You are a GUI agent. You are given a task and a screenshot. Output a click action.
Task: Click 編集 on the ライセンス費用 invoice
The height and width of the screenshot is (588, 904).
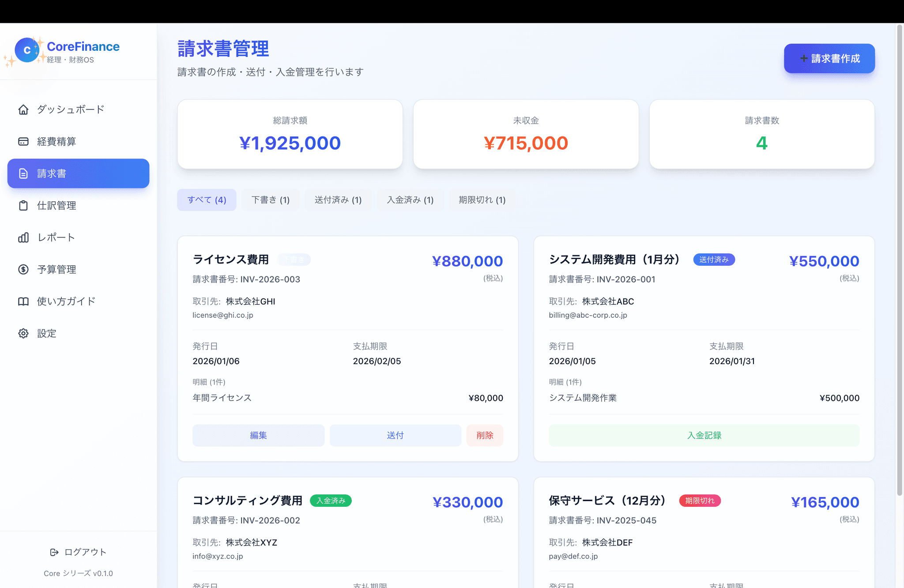click(x=258, y=436)
